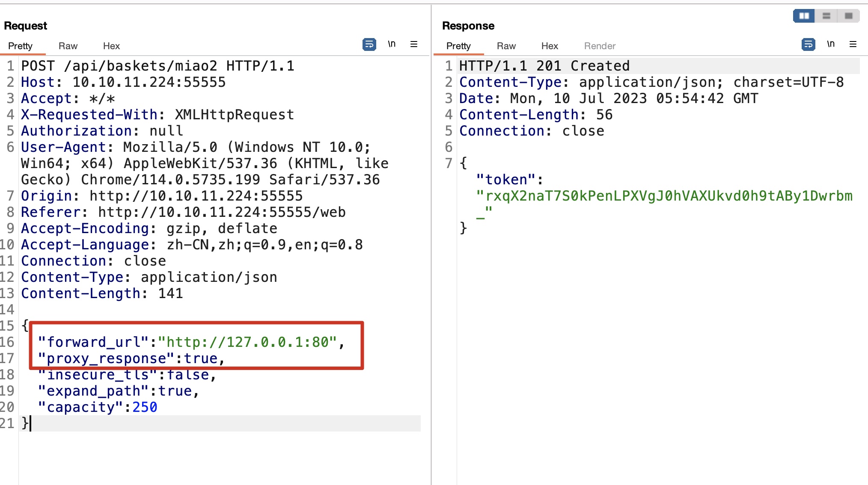The height and width of the screenshot is (485, 868).
Task: Switch to combined tabbed layout icon
Action: coord(849,16)
